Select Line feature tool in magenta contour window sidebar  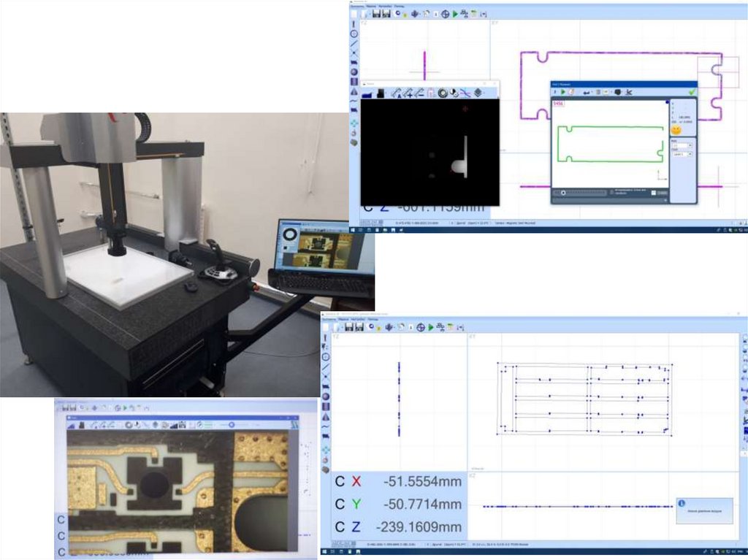354,43
